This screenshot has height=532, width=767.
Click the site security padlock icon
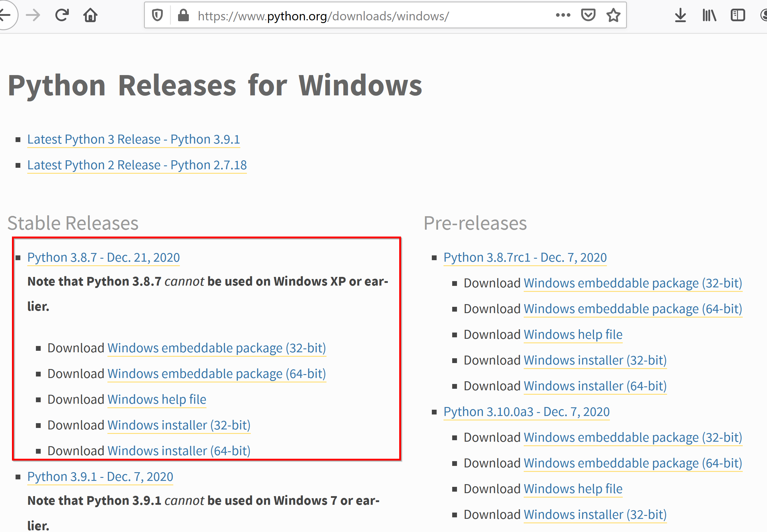click(183, 15)
